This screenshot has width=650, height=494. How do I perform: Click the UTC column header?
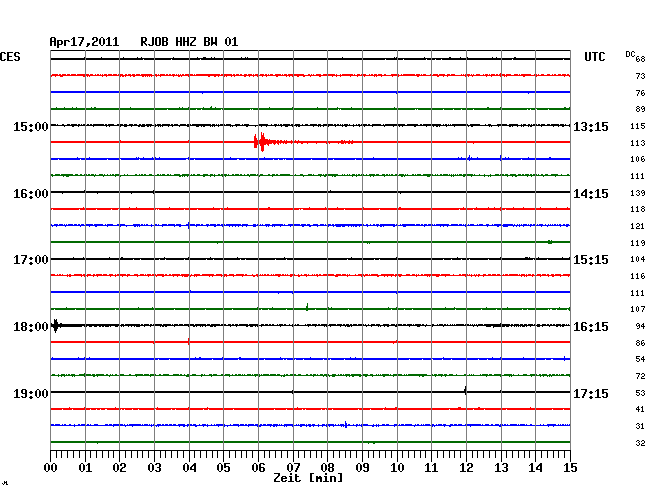pos(594,57)
